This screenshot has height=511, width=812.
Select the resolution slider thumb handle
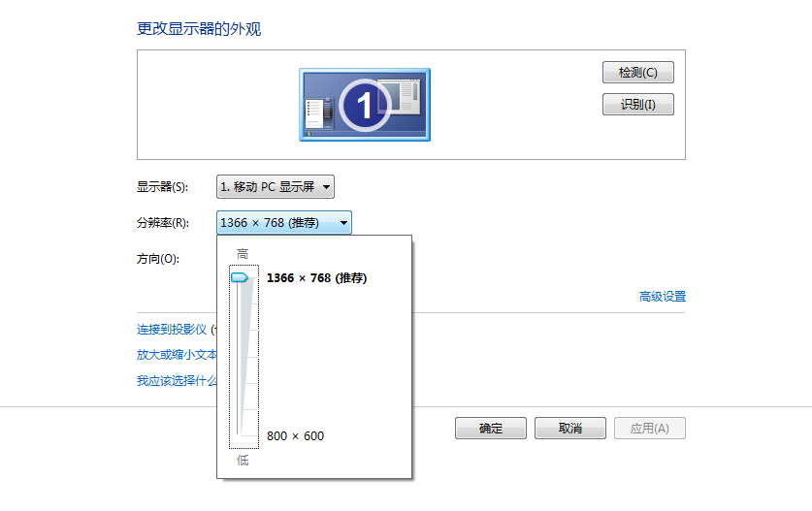click(240, 277)
